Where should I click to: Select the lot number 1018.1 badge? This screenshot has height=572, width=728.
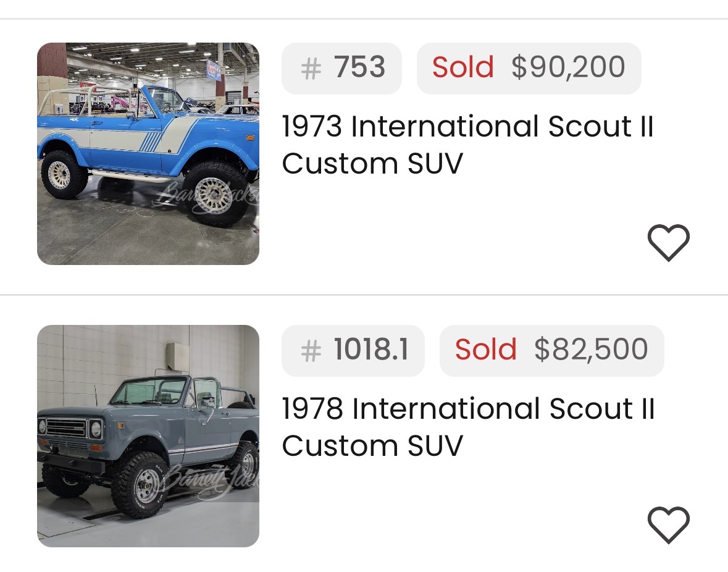click(x=353, y=351)
